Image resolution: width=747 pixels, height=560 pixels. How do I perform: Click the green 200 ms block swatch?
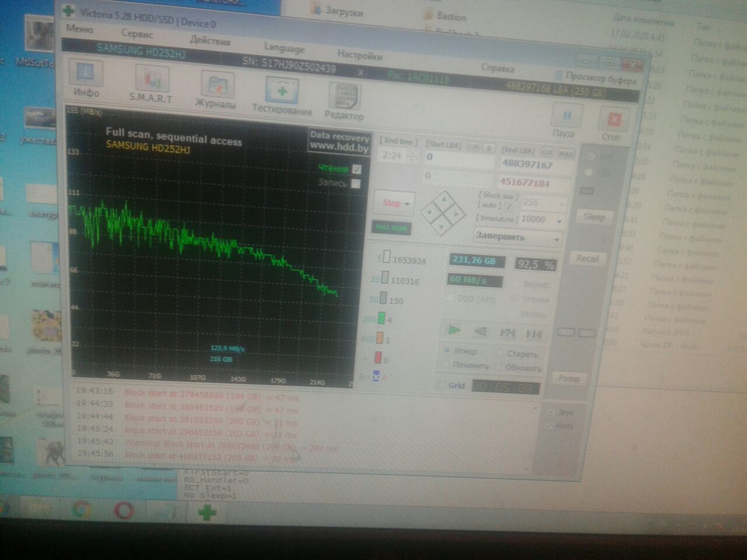pyautogui.click(x=381, y=318)
